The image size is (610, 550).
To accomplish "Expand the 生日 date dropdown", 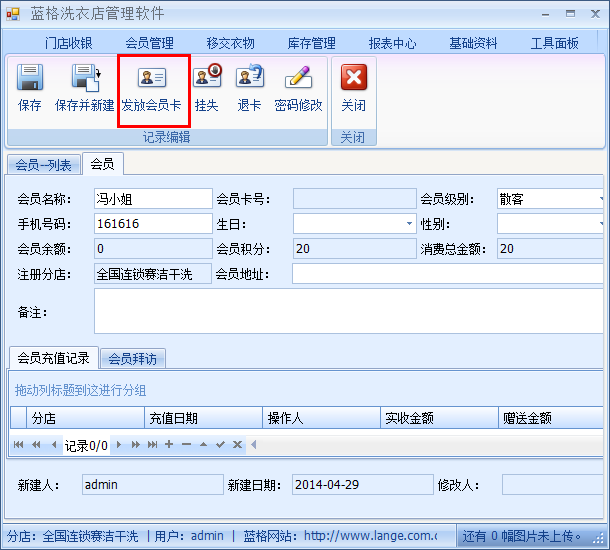I will coord(409,223).
